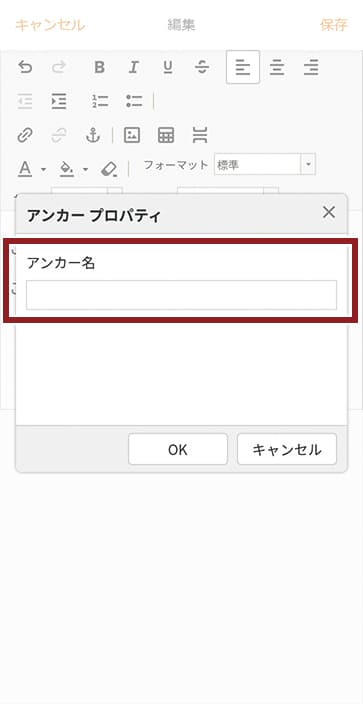Screen dimensions: 363x704
Task: Click the insert link icon
Action: pyautogui.click(x=25, y=135)
